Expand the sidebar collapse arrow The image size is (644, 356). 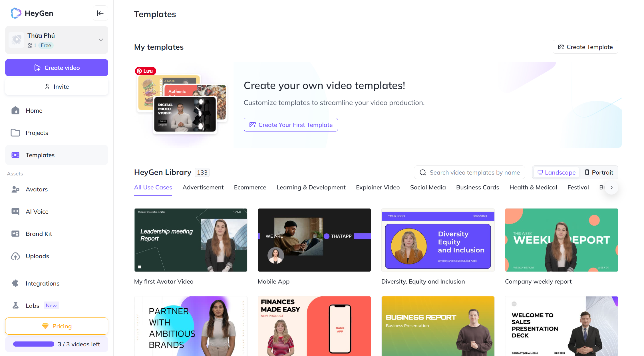tap(100, 13)
